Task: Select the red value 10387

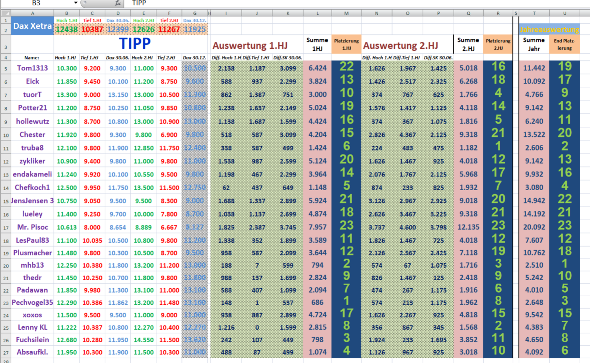Action: [x=92, y=29]
